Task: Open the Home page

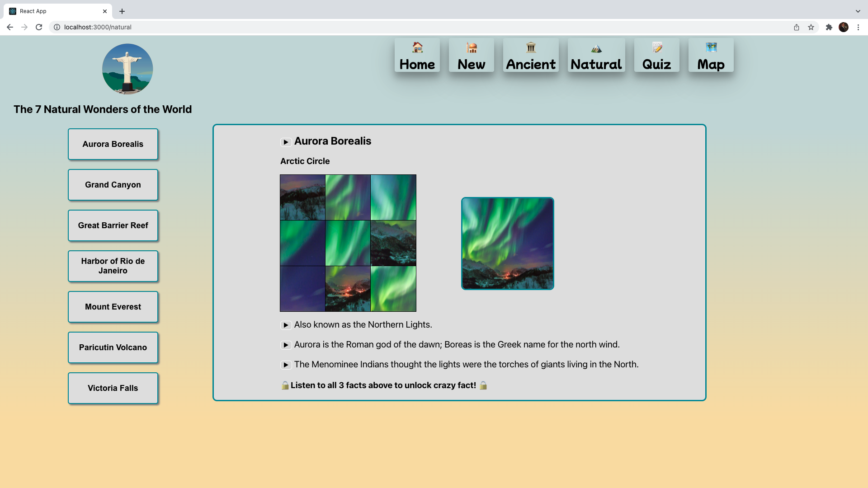Action: click(417, 55)
